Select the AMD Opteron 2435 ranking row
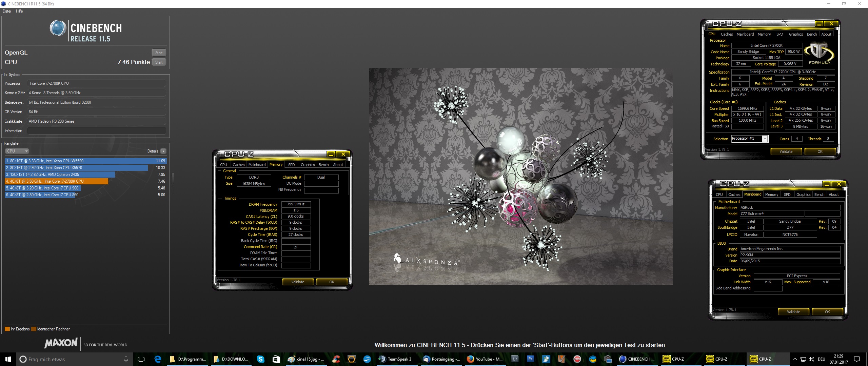868x366 pixels. 85,175
